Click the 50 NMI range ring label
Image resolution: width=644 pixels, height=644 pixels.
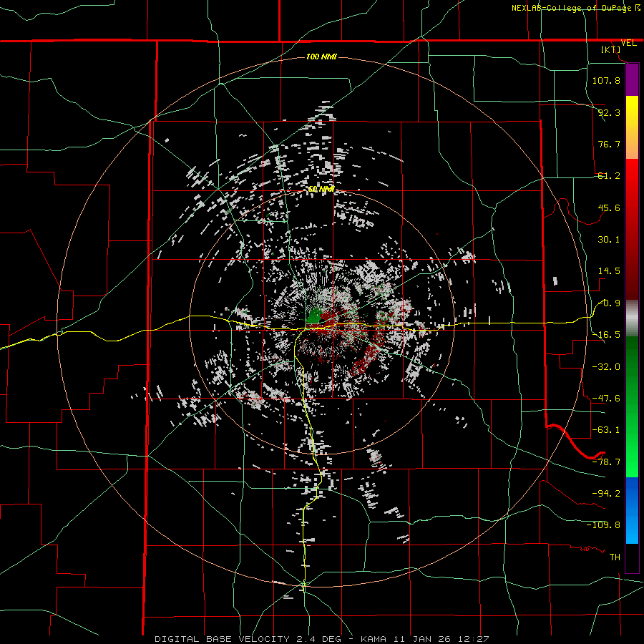tap(321, 189)
